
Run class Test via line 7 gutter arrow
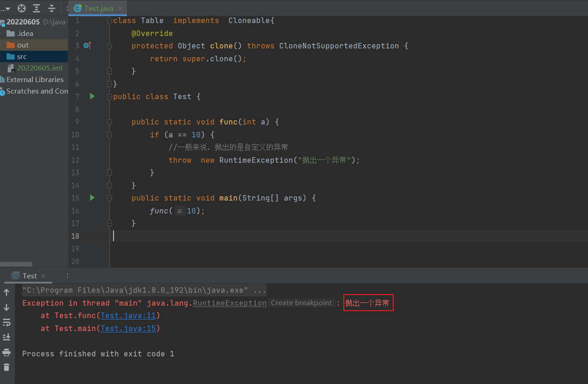pyautogui.click(x=92, y=96)
